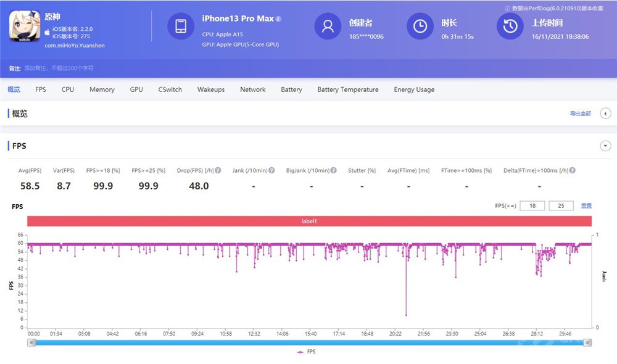Switch to the GPU tab
The image size is (617, 364).
click(x=136, y=89)
